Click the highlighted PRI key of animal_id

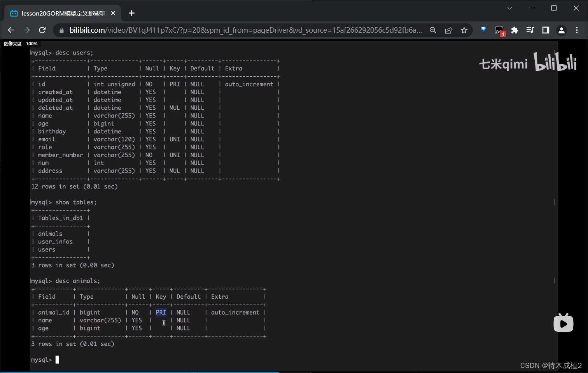tap(161, 312)
